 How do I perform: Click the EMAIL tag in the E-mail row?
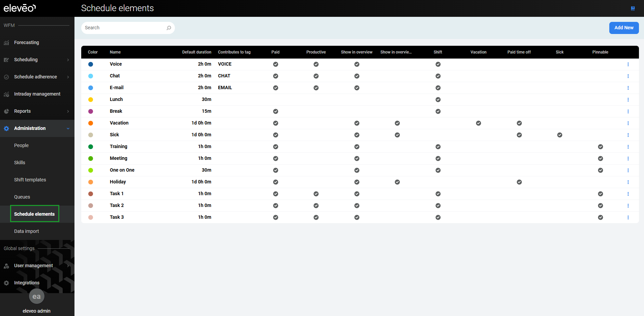point(225,88)
